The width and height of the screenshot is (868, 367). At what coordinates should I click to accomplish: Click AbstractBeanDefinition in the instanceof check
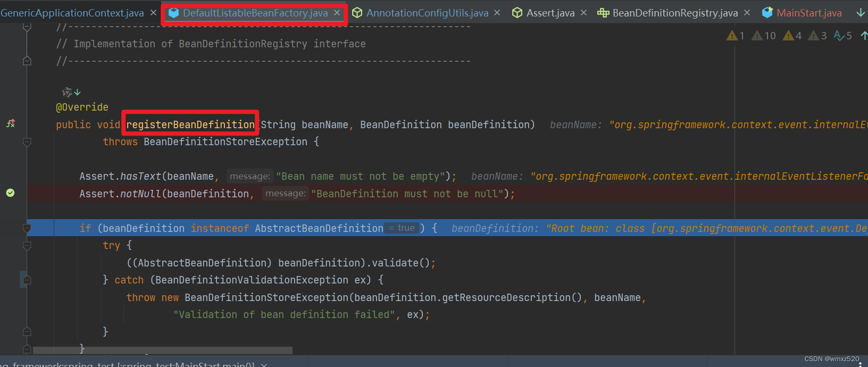click(319, 228)
